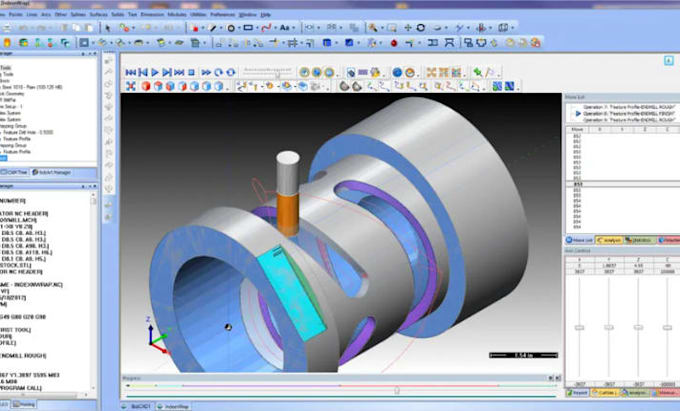This screenshot has width=680, height=411.
Task: Open the Preferences menu
Action: [222, 15]
